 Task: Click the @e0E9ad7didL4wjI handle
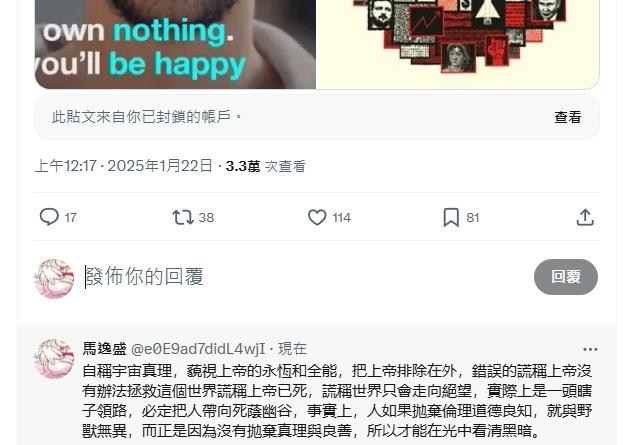198,349
